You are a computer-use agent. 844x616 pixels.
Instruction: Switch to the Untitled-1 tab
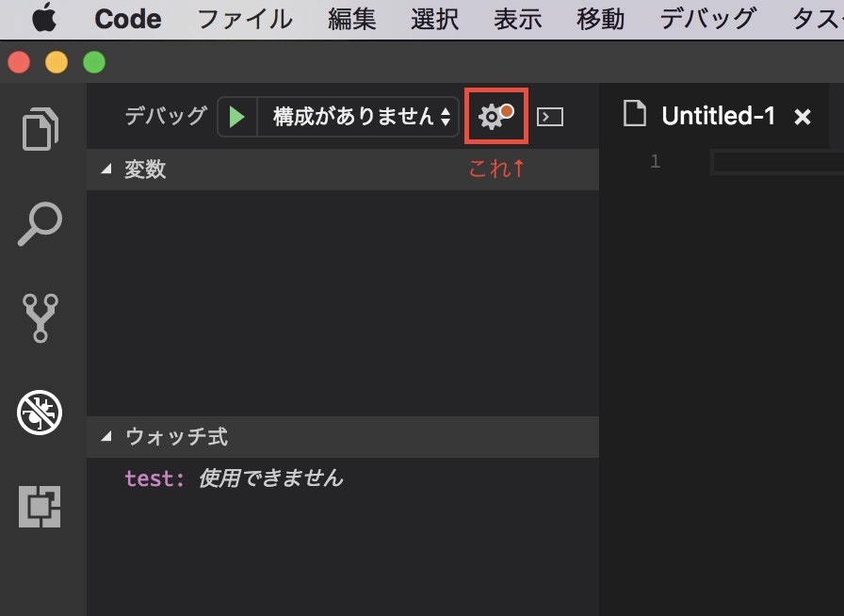[718, 116]
